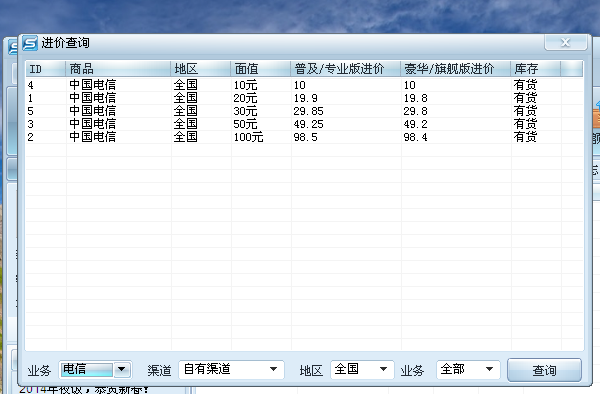The width and height of the screenshot is (600, 394).
Task: Close the 进价查询 dialog
Action: [x=566, y=42]
